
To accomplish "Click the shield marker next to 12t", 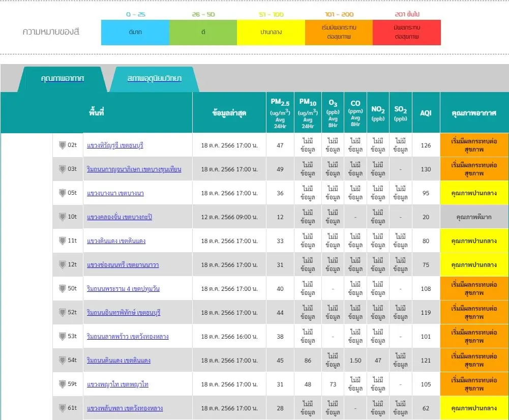I will [x=63, y=264].
